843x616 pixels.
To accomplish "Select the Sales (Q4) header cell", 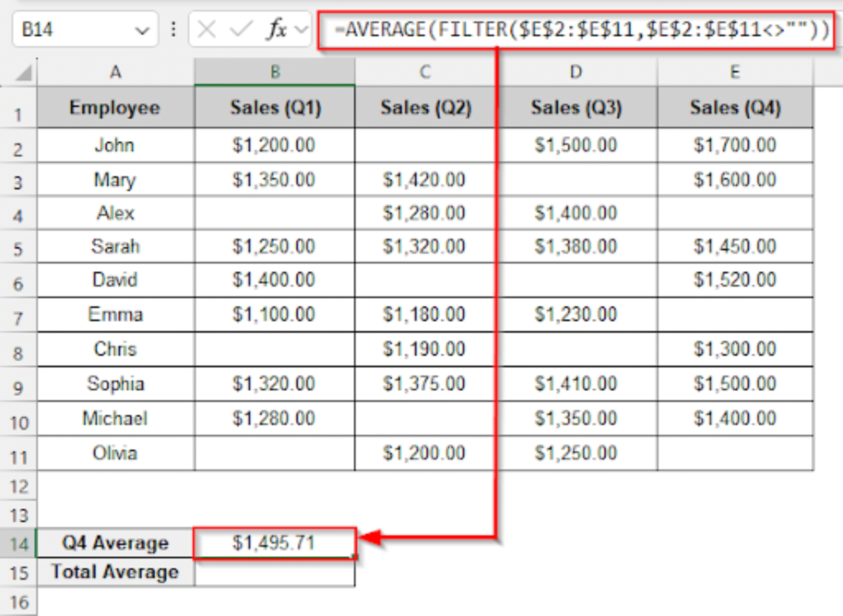I will click(x=735, y=108).
